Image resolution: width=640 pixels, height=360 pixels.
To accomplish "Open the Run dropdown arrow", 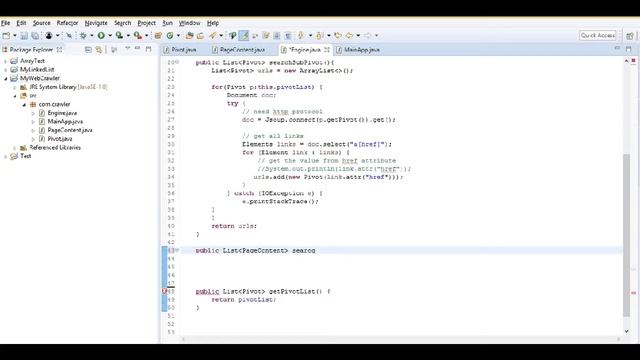I will [x=110, y=36].
